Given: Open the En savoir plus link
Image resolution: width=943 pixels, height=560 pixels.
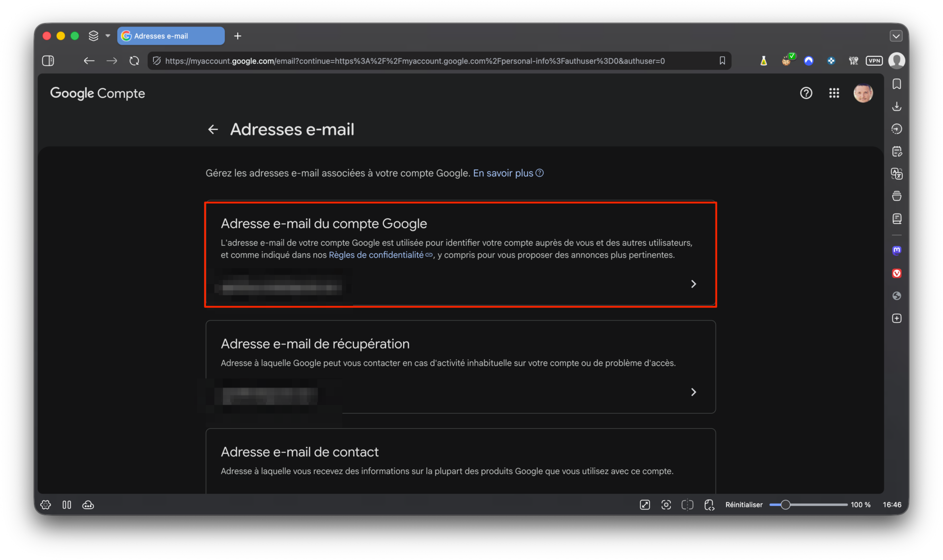Looking at the screenshot, I should tap(508, 173).
